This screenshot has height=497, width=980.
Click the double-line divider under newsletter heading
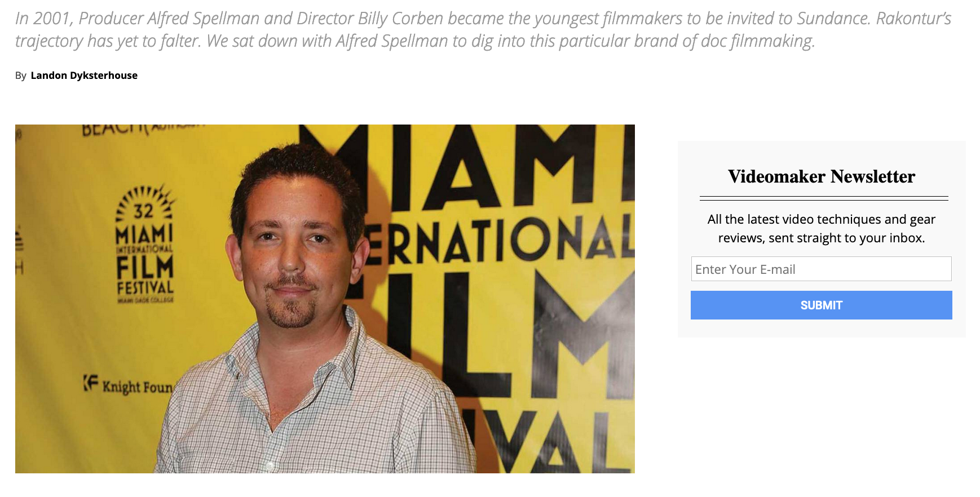coord(824,198)
